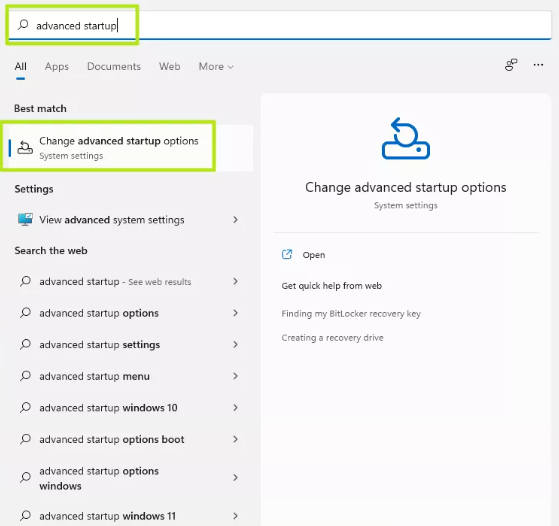The width and height of the screenshot is (559, 526).
Task: Select the 'advanced startup windows 11' suggestion
Action: 127,516
